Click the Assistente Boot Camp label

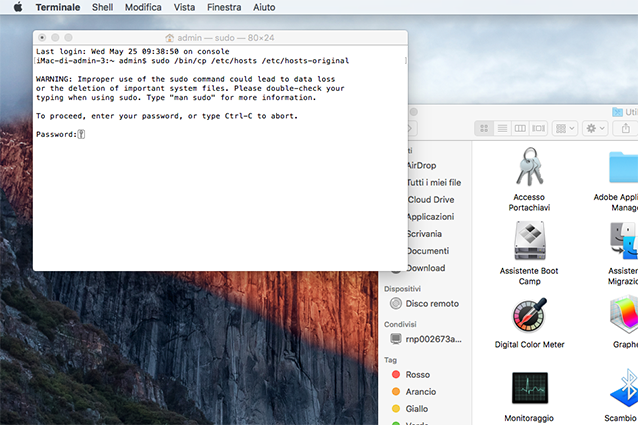(x=529, y=276)
